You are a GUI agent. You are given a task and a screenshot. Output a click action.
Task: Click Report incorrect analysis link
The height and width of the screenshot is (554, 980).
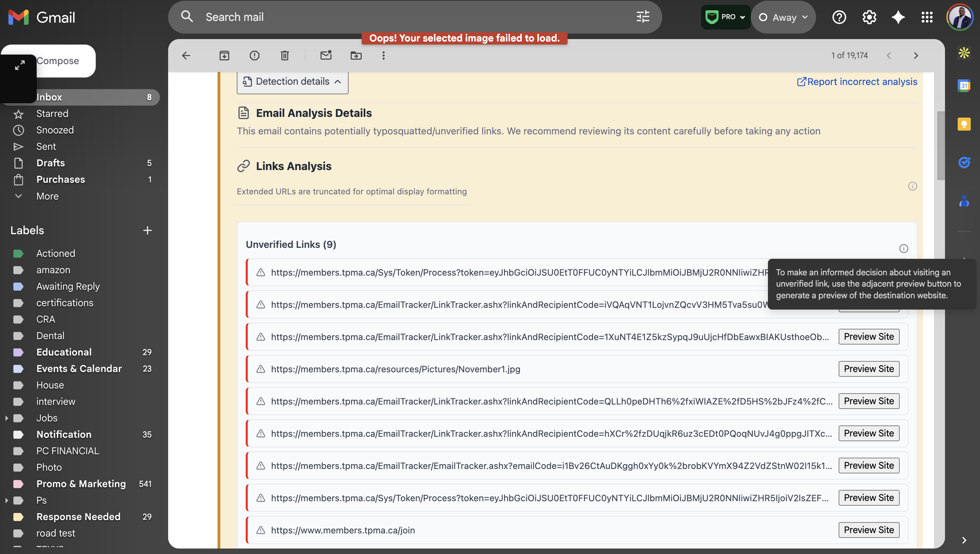tap(856, 82)
